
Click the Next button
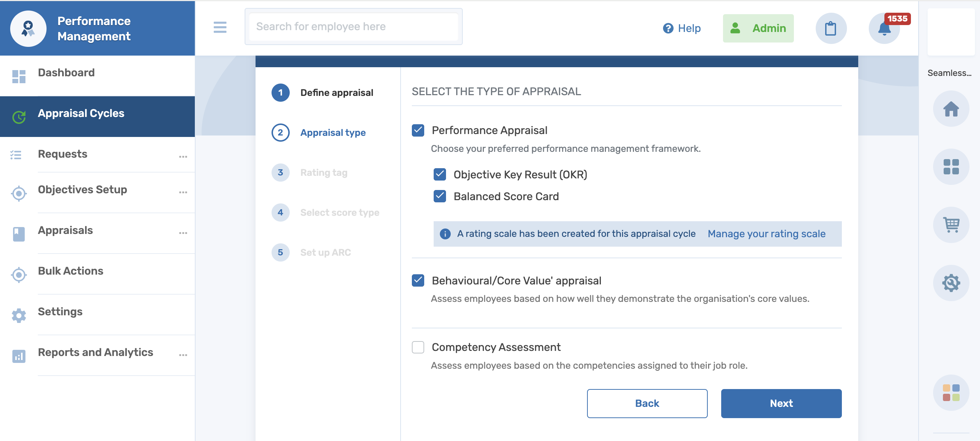point(781,403)
